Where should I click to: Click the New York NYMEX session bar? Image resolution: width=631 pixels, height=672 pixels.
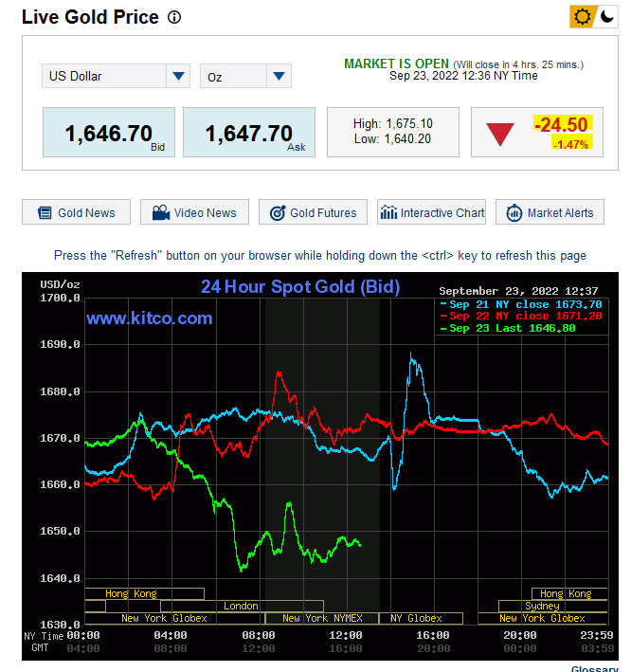coord(322,618)
